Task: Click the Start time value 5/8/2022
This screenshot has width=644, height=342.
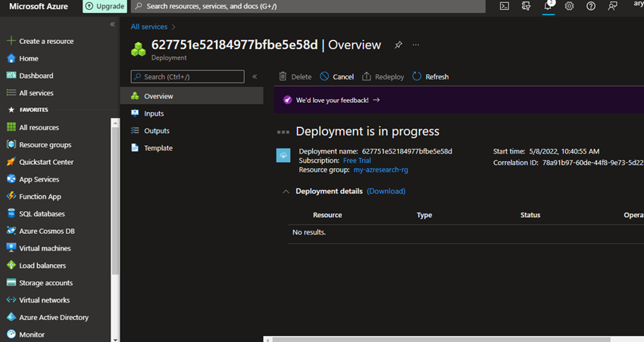Action: coord(564,151)
